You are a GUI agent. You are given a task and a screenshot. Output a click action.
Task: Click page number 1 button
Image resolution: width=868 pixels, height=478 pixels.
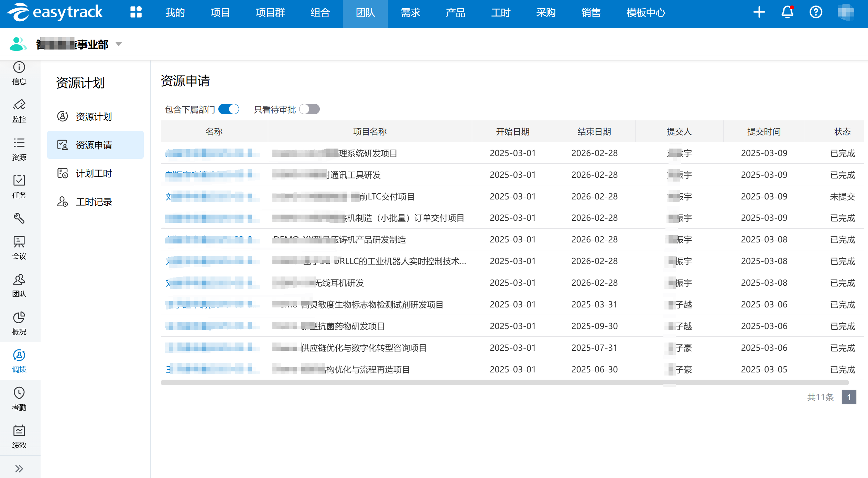[x=849, y=397]
